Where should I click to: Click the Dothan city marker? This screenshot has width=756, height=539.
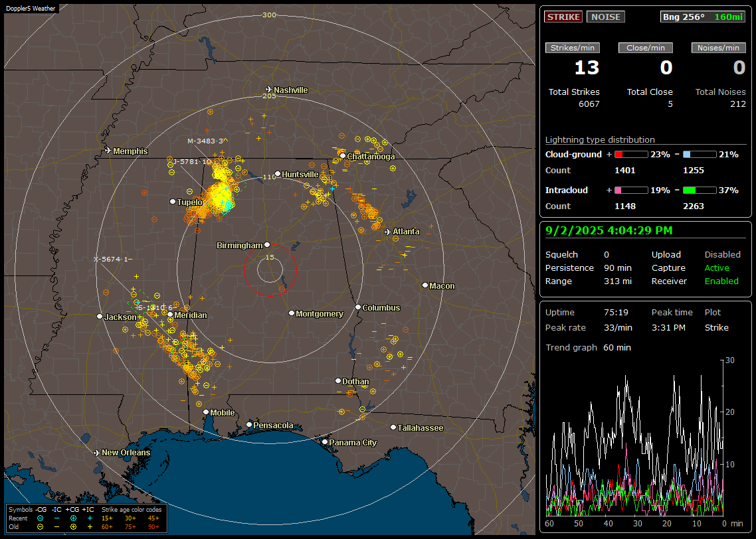[338, 380]
